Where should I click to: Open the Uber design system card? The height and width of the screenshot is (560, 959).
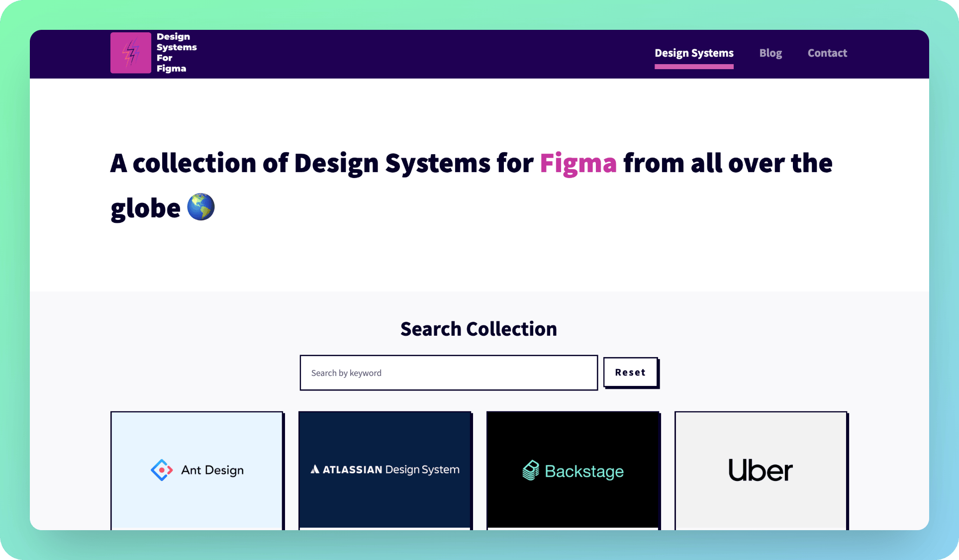tap(761, 470)
